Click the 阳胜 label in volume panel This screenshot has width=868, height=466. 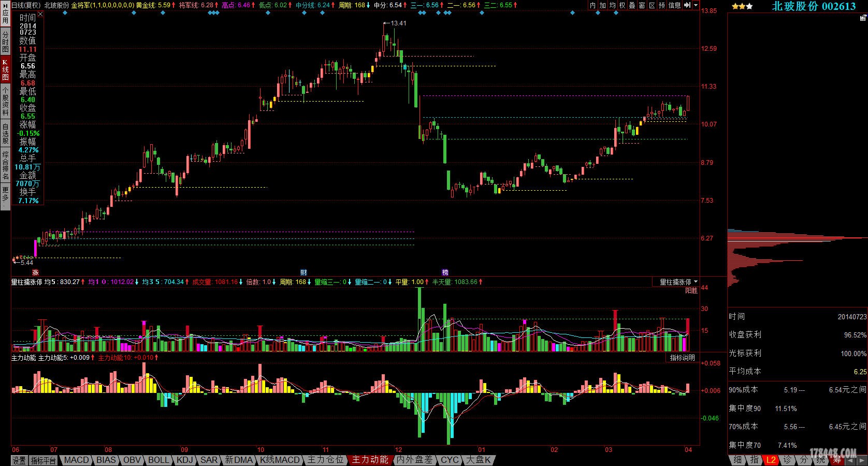pos(691,291)
